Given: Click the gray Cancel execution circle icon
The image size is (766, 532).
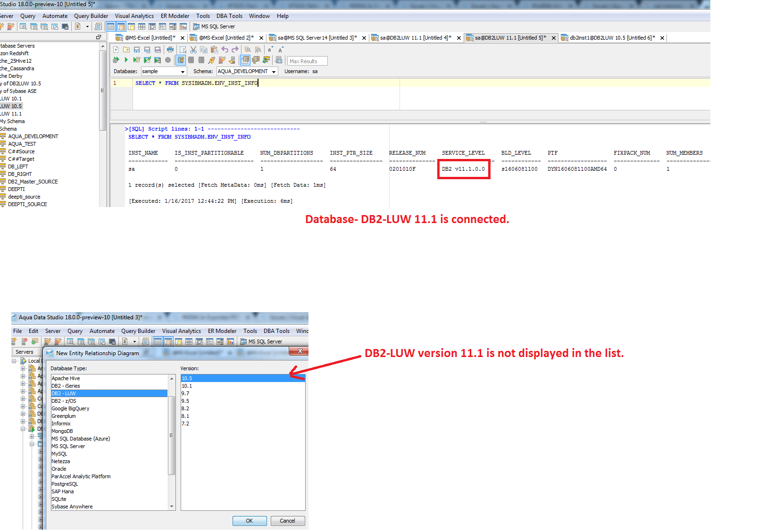Looking at the screenshot, I should [x=168, y=60].
